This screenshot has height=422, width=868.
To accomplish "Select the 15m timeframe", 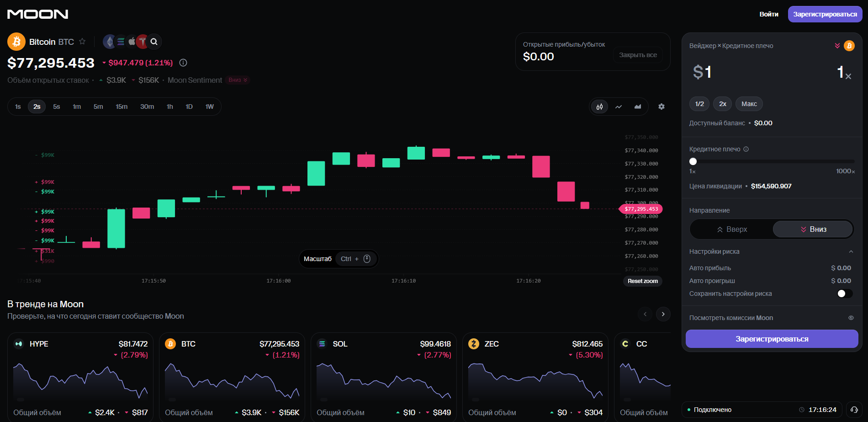I will [122, 107].
